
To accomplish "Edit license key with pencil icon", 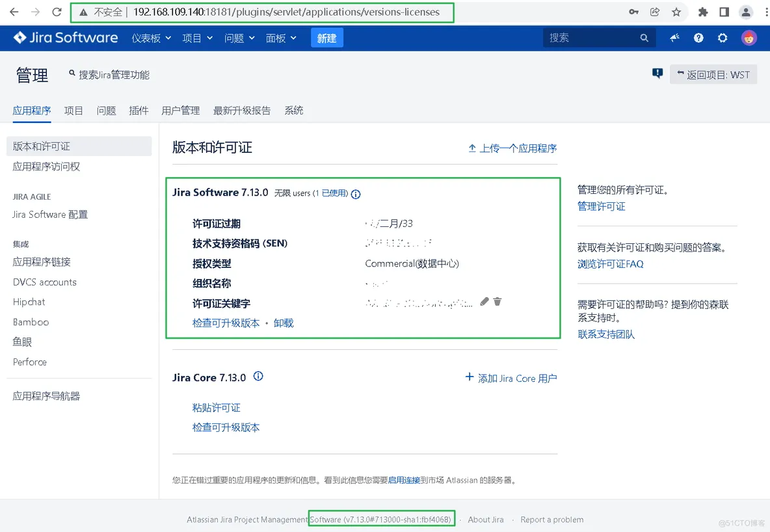I will (485, 302).
